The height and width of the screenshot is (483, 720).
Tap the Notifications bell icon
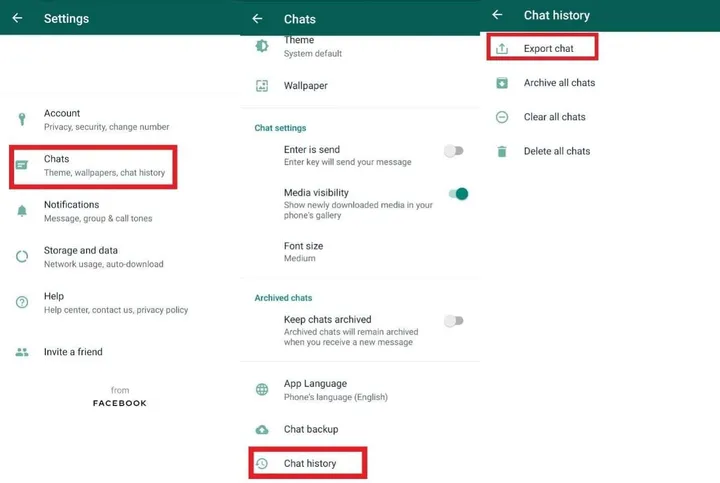click(x=22, y=211)
